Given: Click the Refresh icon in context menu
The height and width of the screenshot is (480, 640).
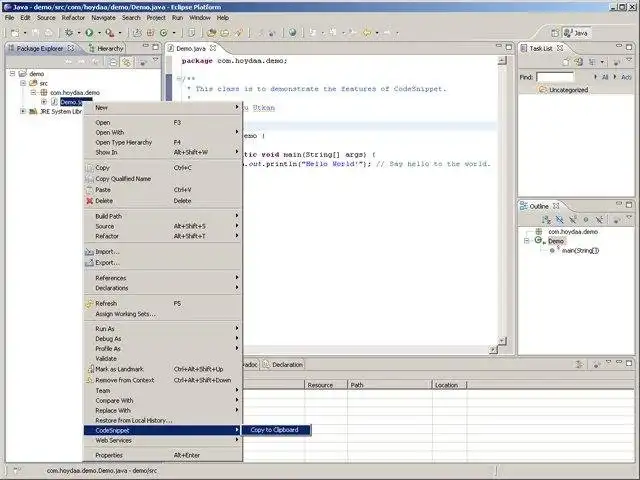Looking at the screenshot, I should click(89, 304).
